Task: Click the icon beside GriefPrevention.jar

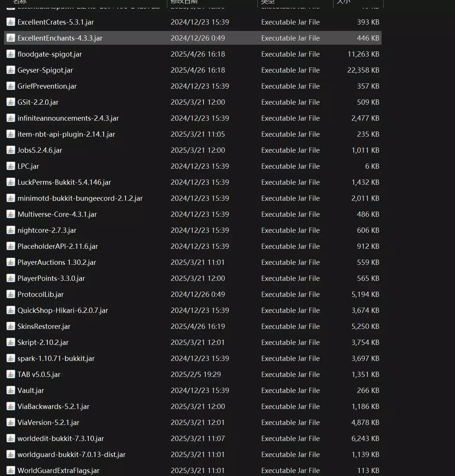Action: coord(11,86)
